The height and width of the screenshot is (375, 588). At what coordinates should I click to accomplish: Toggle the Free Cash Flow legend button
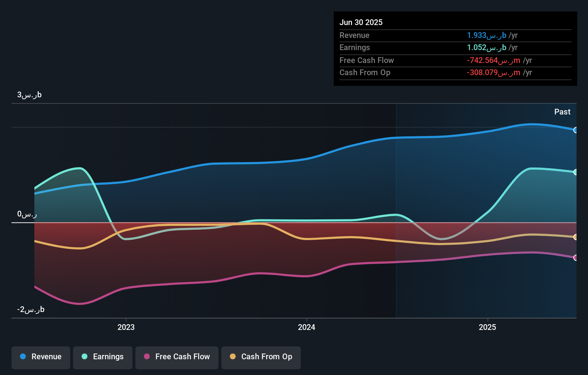(177, 357)
